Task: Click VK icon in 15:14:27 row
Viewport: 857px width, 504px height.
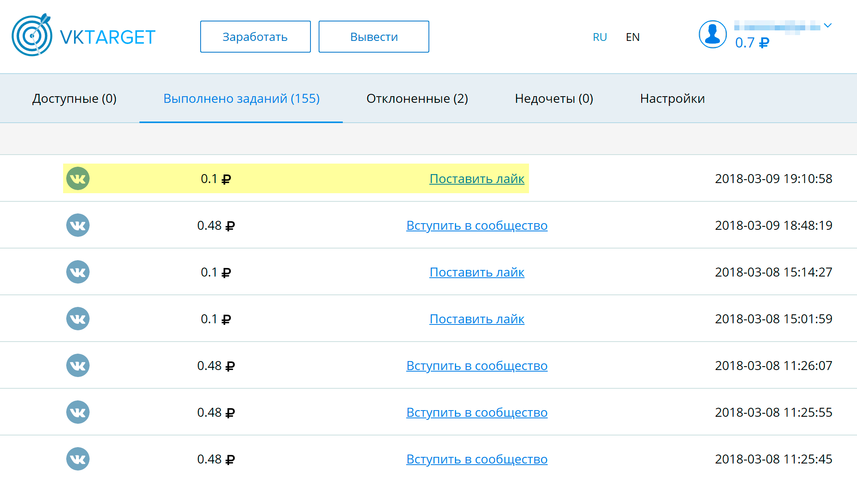Action: 78,272
